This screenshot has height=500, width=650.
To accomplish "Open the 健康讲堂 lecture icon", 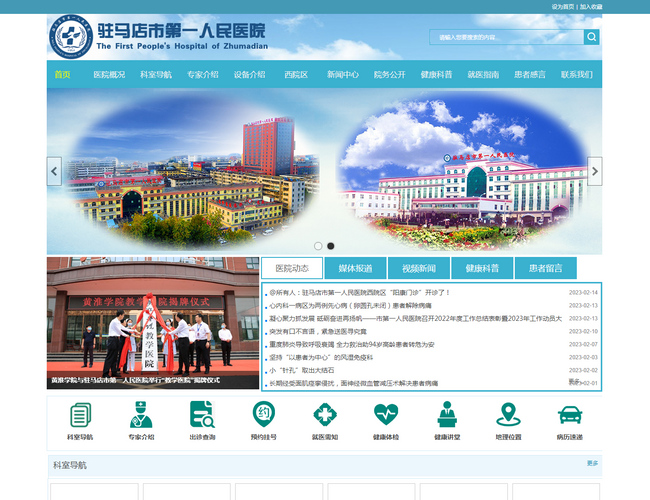I will click(x=446, y=415).
